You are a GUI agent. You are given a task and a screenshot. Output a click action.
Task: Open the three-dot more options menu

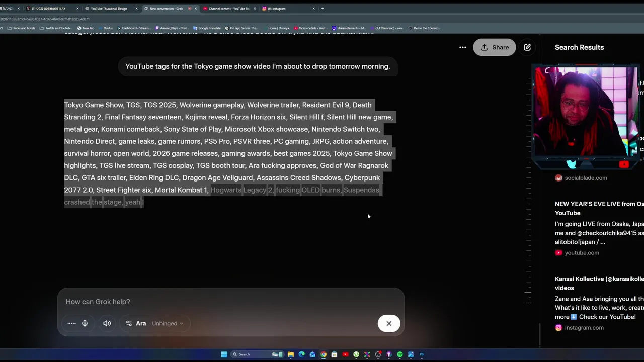click(x=462, y=47)
